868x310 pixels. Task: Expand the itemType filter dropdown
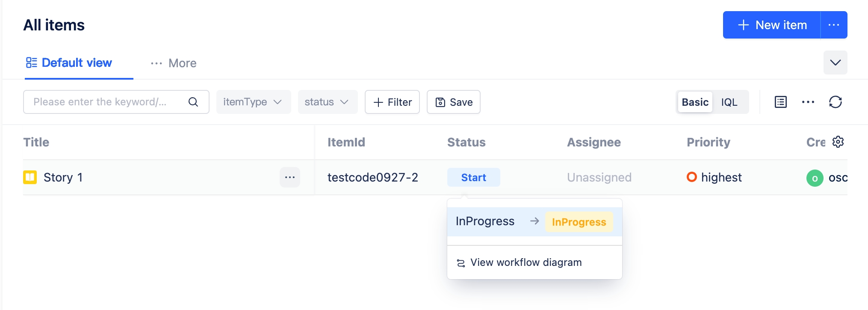coord(253,102)
